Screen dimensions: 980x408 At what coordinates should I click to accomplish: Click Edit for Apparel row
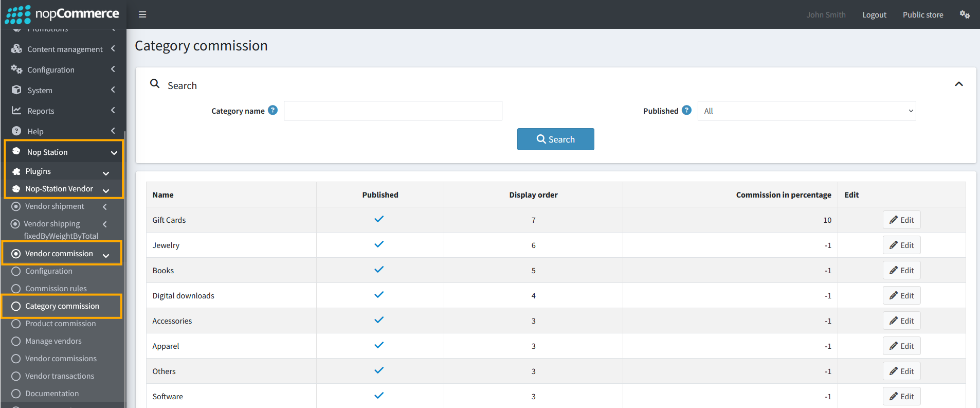tap(902, 346)
